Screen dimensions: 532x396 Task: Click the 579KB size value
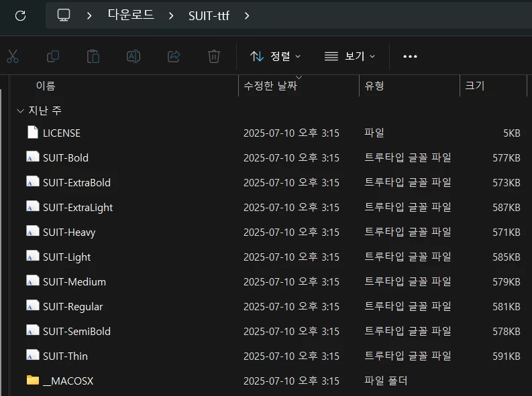coord(507,281)
